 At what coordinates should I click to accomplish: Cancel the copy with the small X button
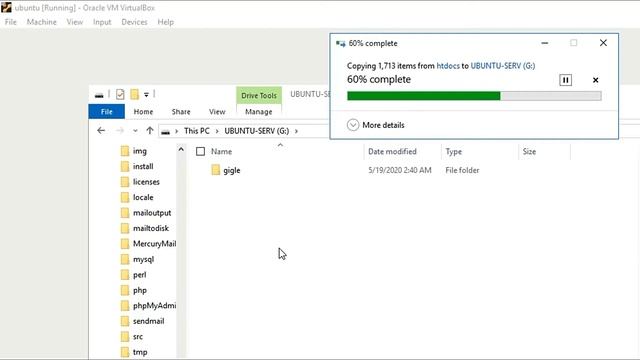596,80
